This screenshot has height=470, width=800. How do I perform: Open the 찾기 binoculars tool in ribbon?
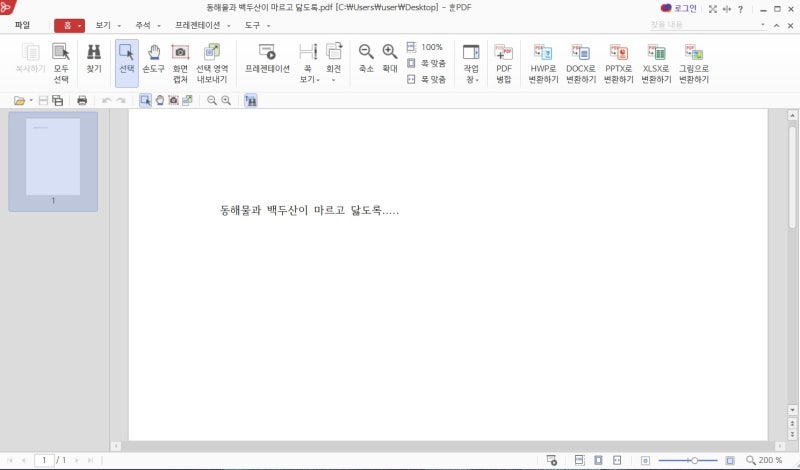(94, 58)
